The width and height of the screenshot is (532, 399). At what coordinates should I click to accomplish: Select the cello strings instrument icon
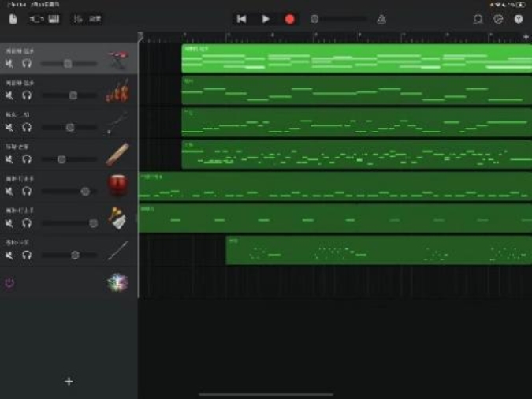pyautogui.click(x=117, y=92)
